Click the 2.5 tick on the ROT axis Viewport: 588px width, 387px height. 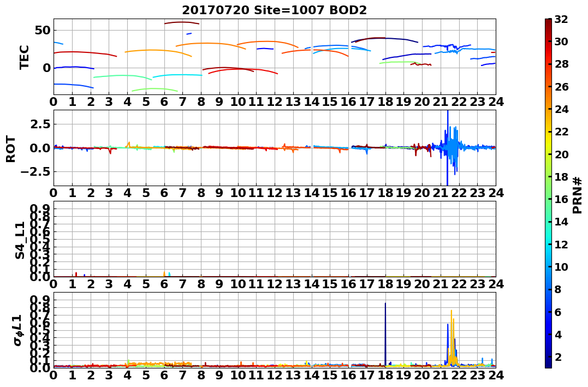41,124
